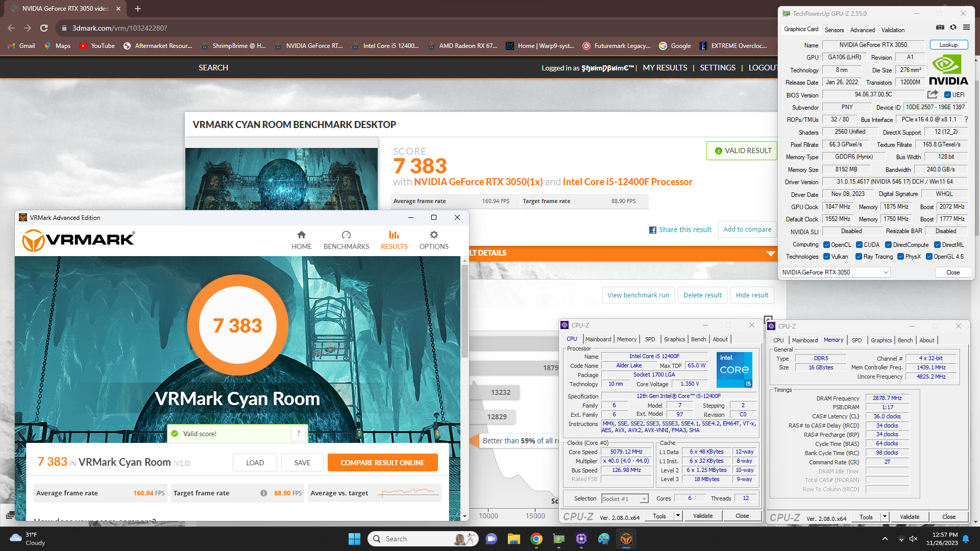
Task: Click the Delete result button
Action: click(x=702, y=295)
